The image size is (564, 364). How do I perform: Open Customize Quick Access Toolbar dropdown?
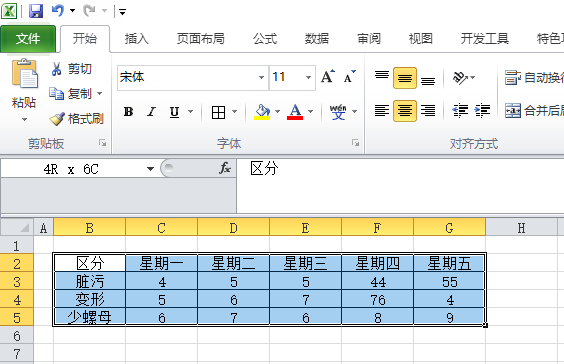pos(122,12)
